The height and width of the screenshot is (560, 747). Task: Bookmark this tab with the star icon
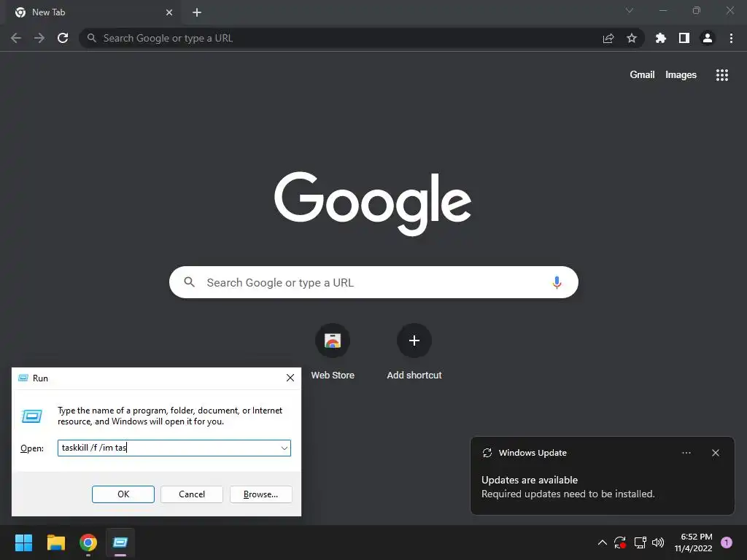tap(632, 38)
